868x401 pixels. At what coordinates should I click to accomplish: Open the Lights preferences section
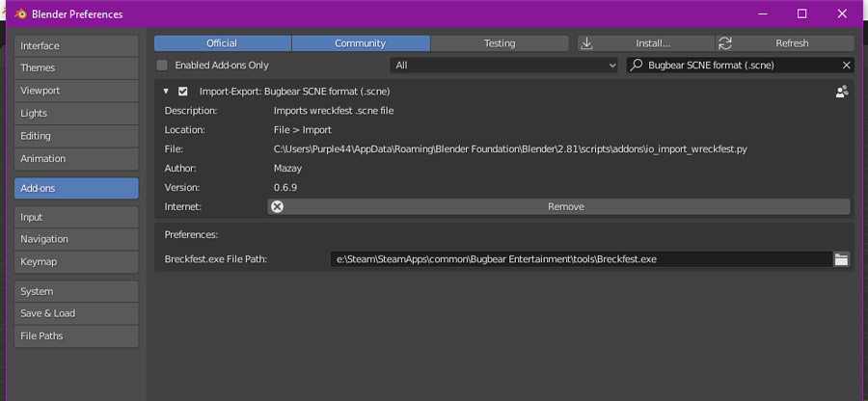coord(76,114)
